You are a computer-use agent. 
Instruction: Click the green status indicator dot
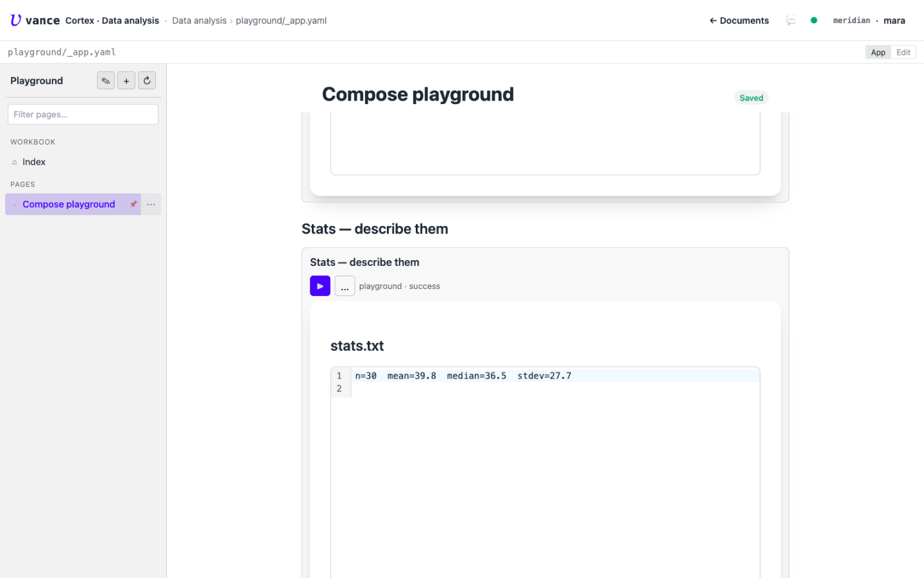click(814, 20)
